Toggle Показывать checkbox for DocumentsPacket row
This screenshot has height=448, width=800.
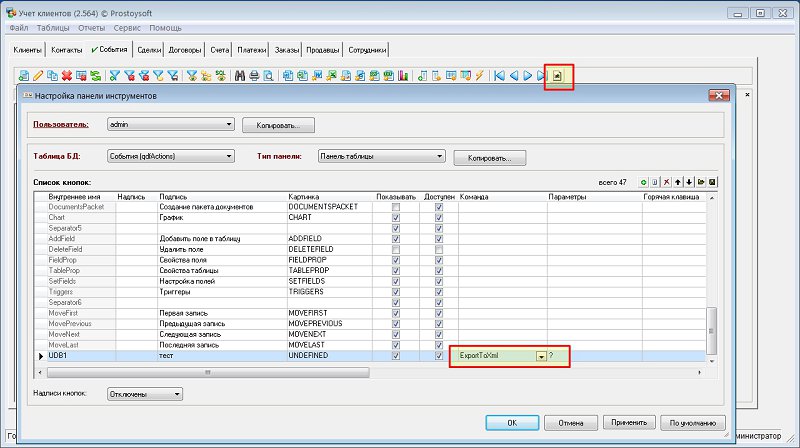(x=396, y=206)
